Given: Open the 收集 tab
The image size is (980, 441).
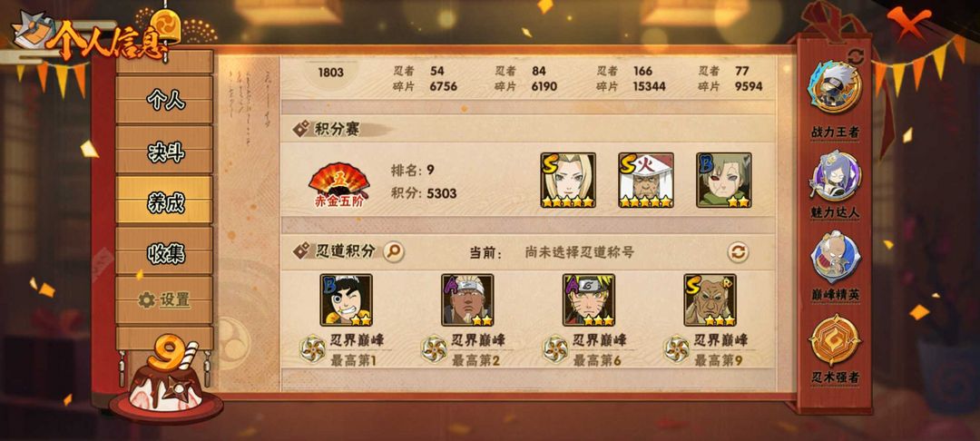Looking at the screenshot, I should coord(165,252).
